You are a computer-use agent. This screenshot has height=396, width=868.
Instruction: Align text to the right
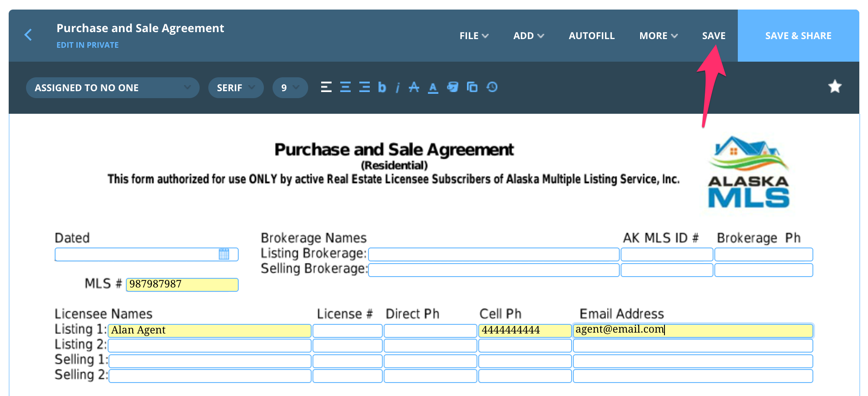(365, 87)
